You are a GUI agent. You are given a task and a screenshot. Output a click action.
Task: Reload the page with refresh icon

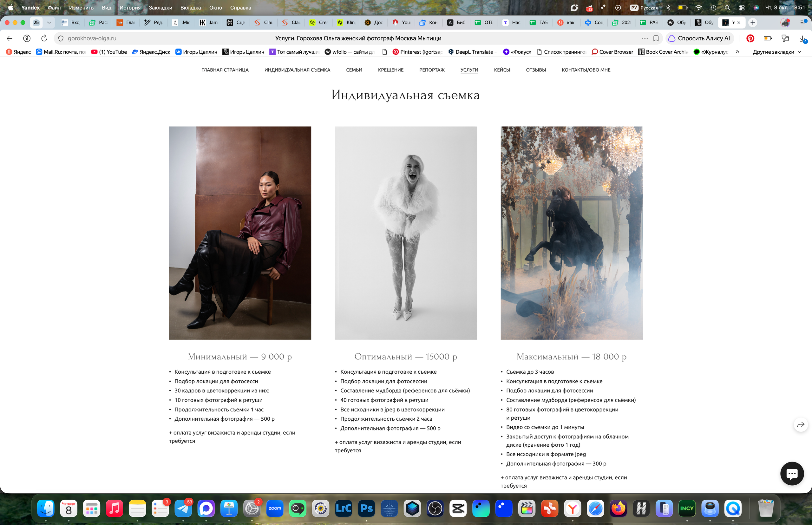point(44,38)
